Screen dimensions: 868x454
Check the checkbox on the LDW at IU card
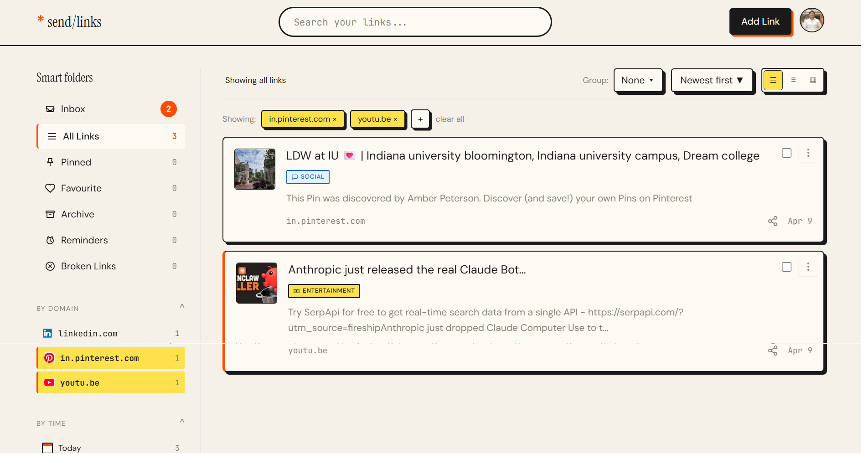point(786,153)
